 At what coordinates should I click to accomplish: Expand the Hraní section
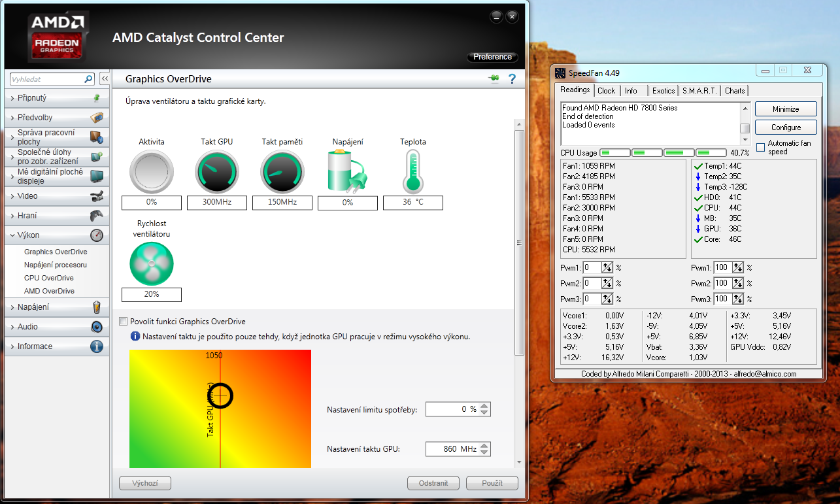(58, 216)
